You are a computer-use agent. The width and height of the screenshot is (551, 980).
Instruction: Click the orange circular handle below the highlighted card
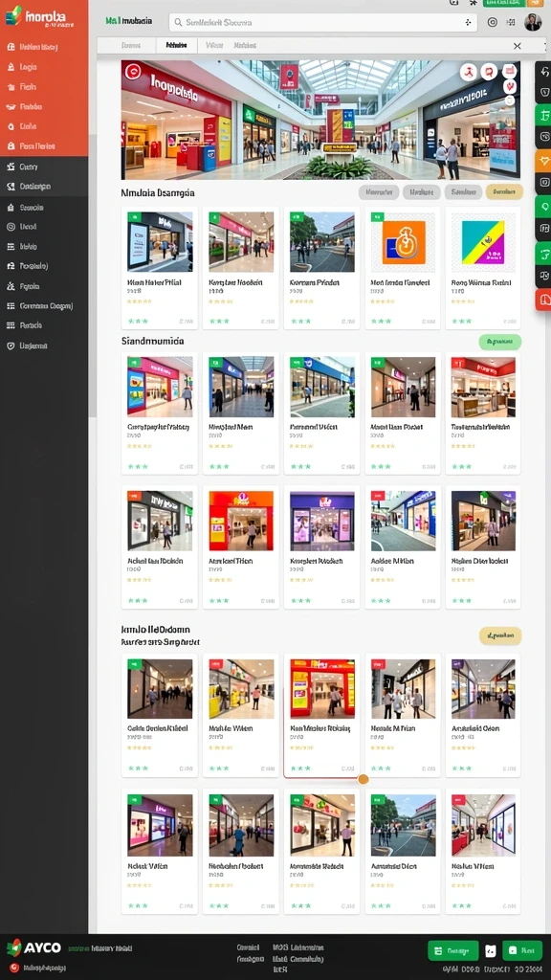[x=363, y=779]
